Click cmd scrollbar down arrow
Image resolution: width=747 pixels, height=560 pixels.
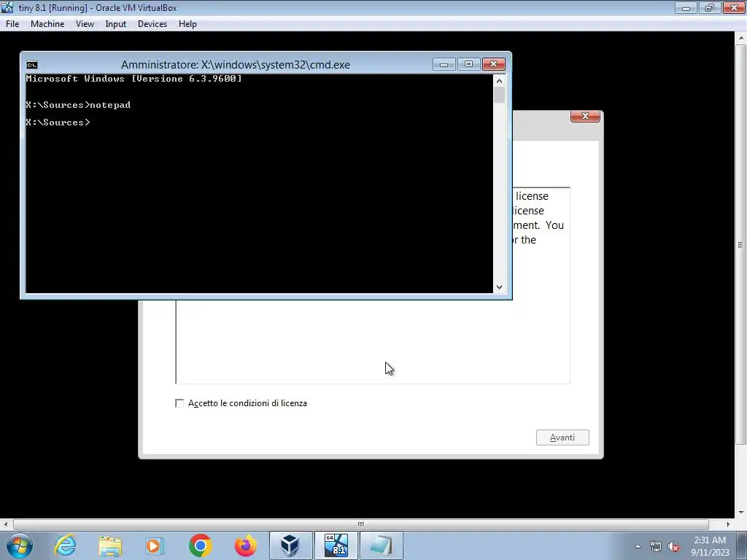click(x=499, y=287)
